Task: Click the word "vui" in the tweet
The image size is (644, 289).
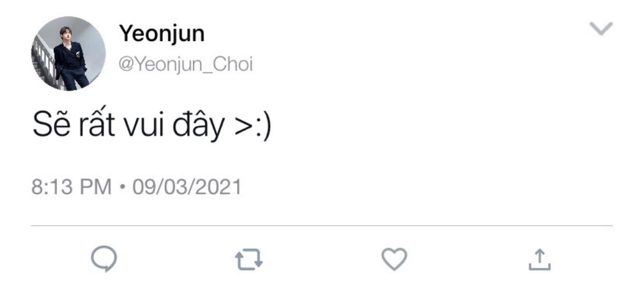Action: coord(142,127)
